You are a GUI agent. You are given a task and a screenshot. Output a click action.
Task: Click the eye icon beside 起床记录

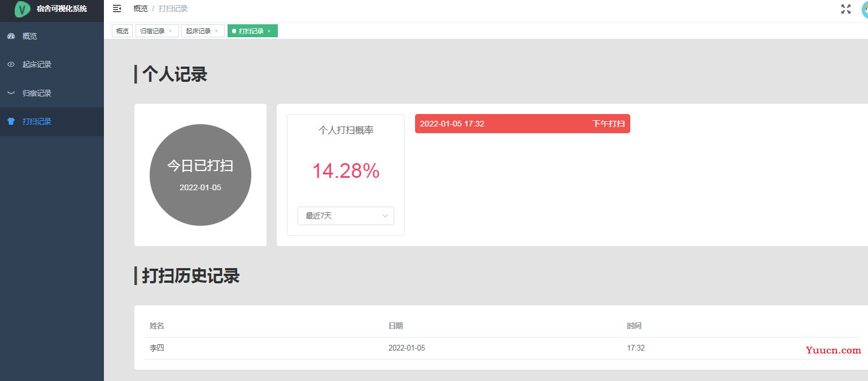coord(11,64)
